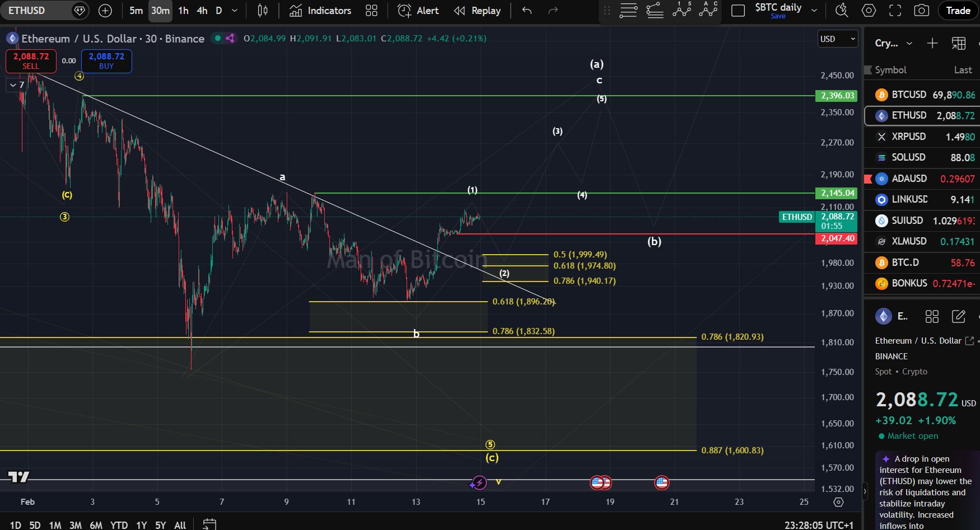Toggle the select layout checkbox square
Screen dimensions: 980x530
coord(738,11)
